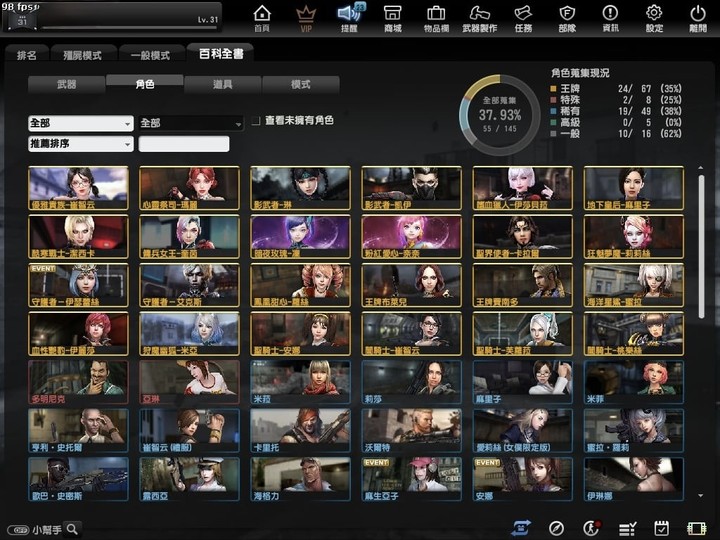Click the 離開 exit power button

point(698,17)
